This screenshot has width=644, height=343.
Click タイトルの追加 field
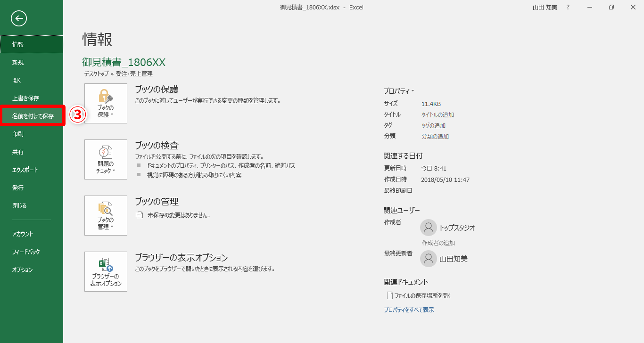pos(438,114)
